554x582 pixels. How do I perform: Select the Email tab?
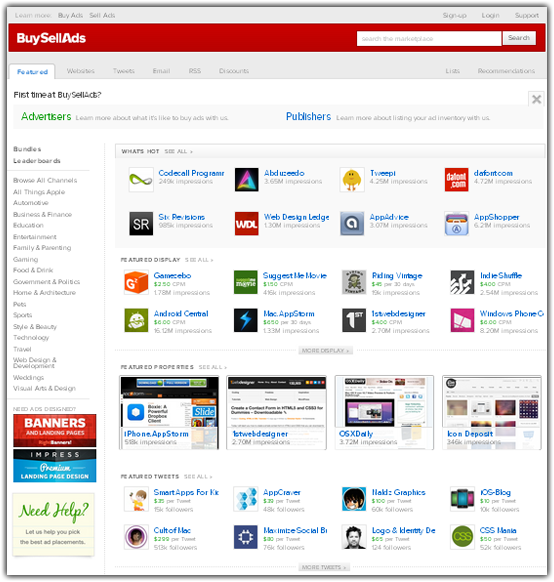(x=161, y=71)
